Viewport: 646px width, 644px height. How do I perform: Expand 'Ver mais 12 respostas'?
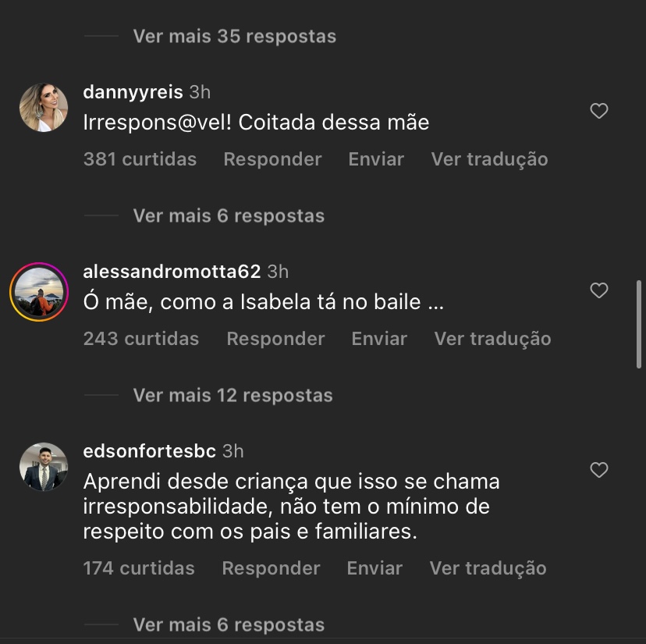pos(232,396)
